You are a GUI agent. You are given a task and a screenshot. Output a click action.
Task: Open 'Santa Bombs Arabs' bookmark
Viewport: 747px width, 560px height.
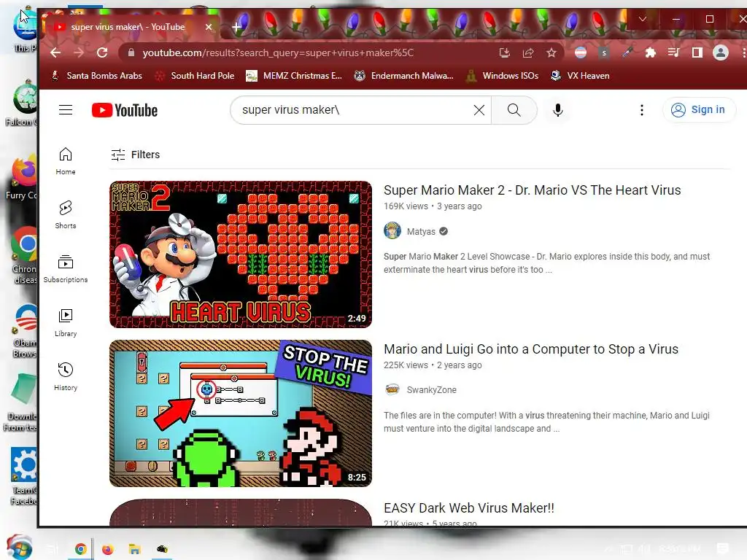[x=97, y=76]
